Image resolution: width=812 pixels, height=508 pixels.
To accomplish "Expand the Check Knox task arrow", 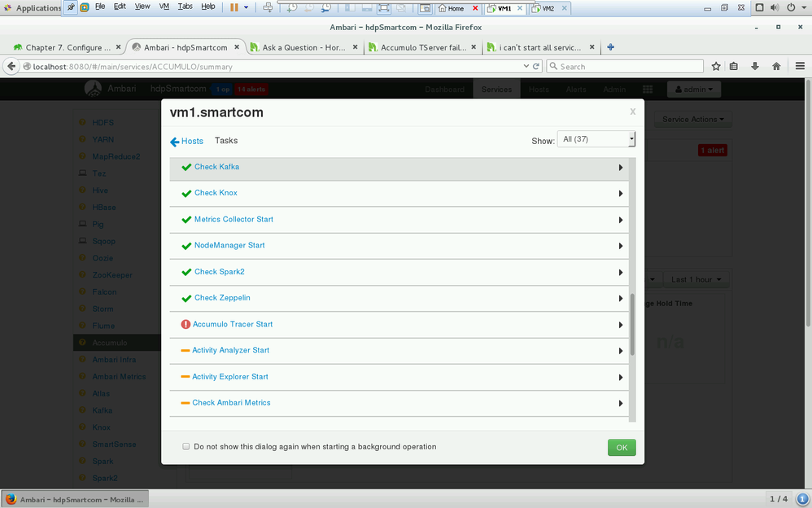I will [621, 194].
